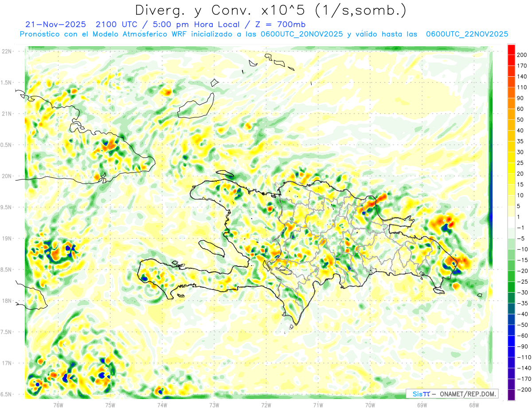Click the valid-until time '0600UTC_22NOV2025'

coord(467,34)
